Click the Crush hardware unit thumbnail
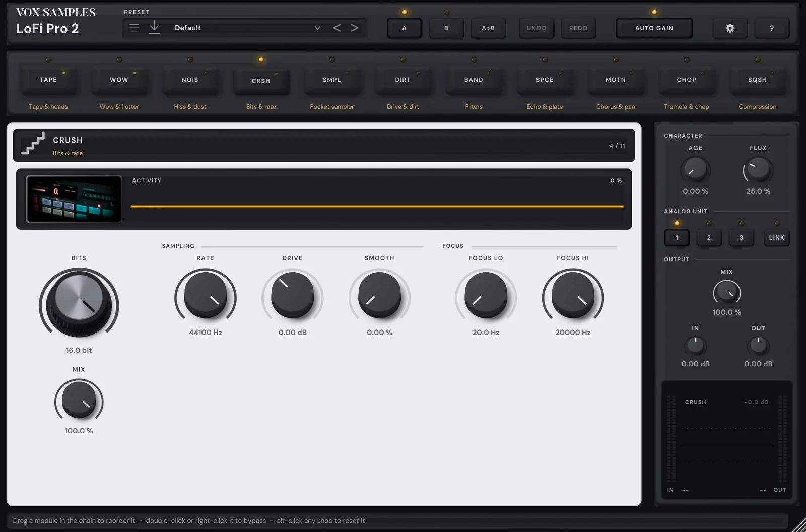This screenshot has height=532, width=806. pyautogui.click(x=74, y=199)
